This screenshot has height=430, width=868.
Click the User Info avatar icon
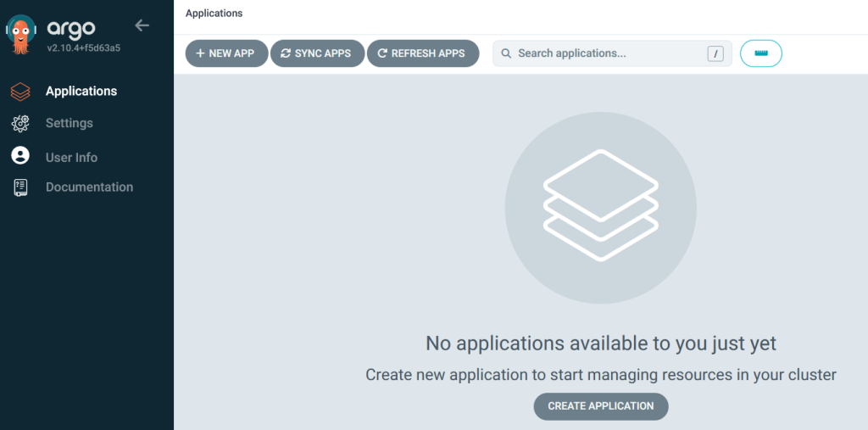20,156
